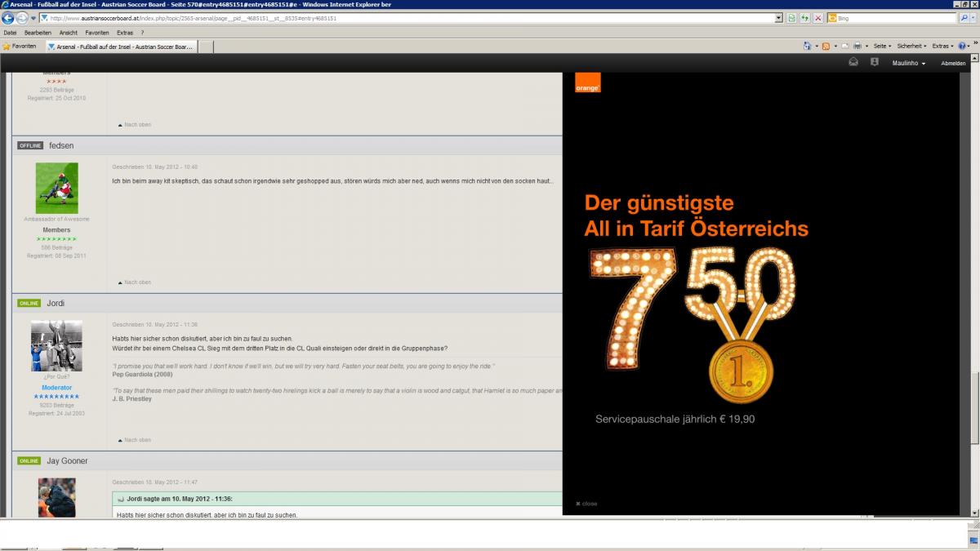The image size is (980, 551).
Task: Refresh the page with the reload icon
Action: coord(805,18)
